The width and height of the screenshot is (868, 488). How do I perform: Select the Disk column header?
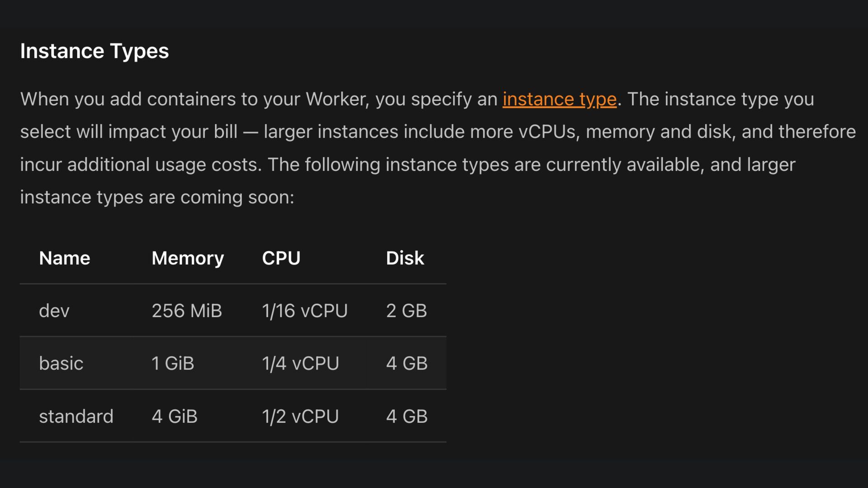pos(405,258)
